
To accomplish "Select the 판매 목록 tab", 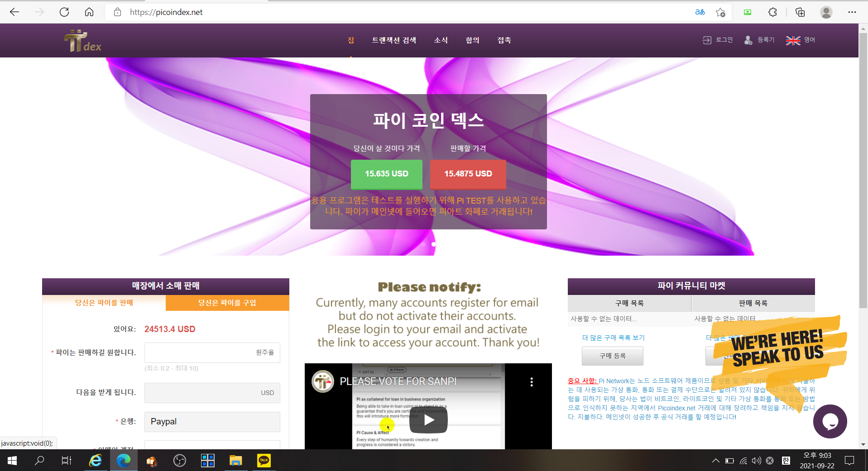I will click(x=753, y=303).
